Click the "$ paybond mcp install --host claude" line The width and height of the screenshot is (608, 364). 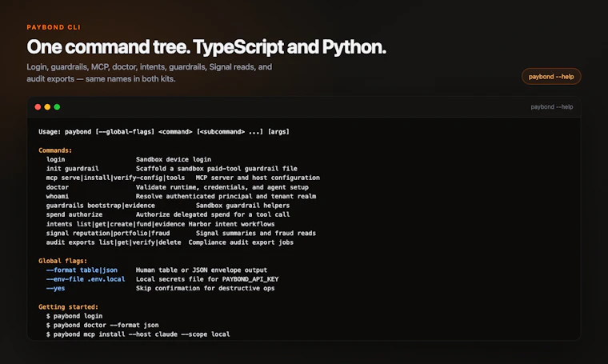pos(138,334)
